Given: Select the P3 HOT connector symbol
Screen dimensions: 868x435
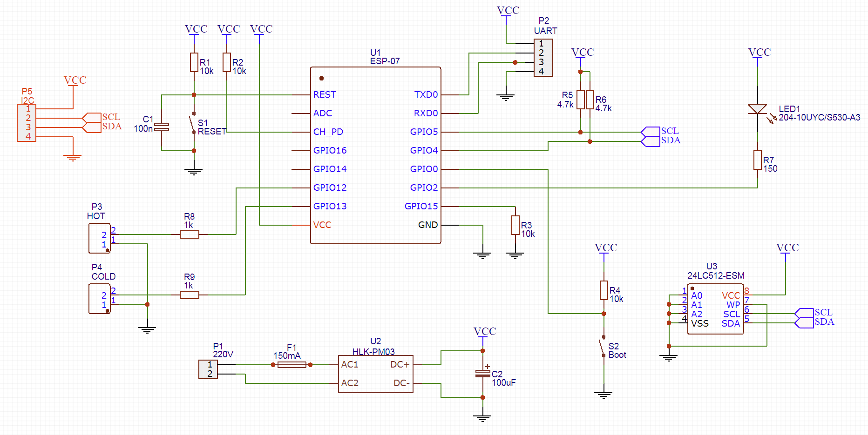Looking at the screenshot, I should pyautogui.click(x=100, y=238).
